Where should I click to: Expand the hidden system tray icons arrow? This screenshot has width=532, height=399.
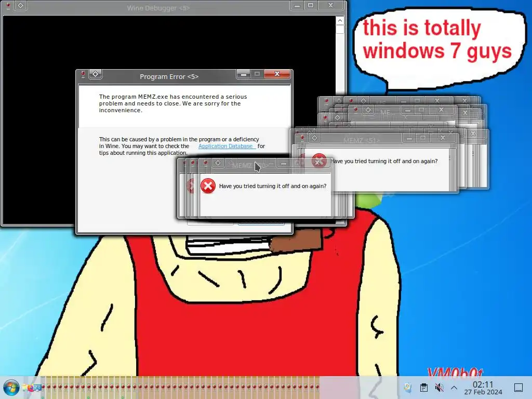point(454,388)
